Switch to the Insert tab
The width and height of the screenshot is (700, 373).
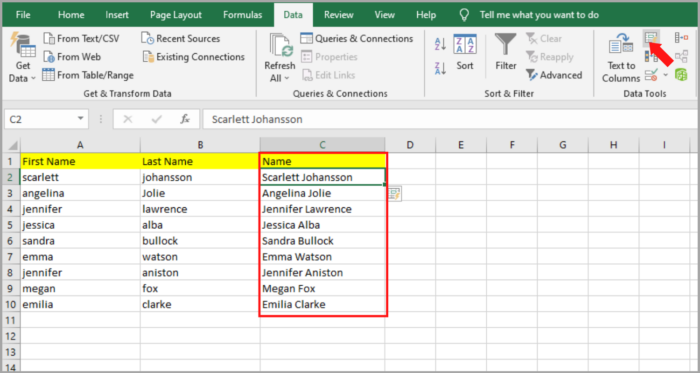tap(117, 15)
